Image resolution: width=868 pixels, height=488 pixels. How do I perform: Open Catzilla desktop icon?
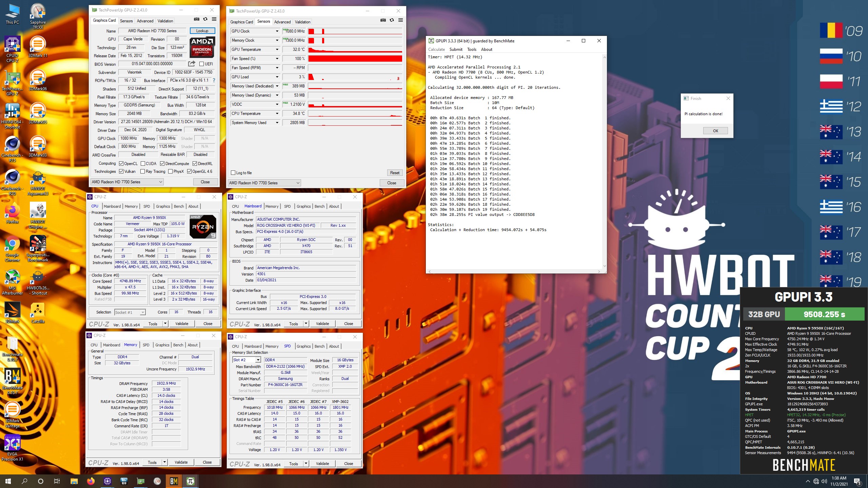point(38,312)
